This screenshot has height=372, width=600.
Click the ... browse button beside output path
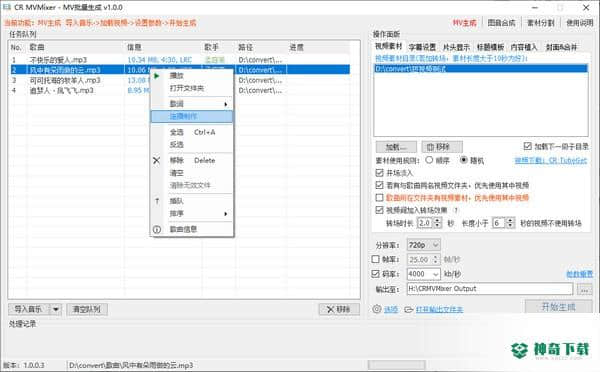click(585, 289)
